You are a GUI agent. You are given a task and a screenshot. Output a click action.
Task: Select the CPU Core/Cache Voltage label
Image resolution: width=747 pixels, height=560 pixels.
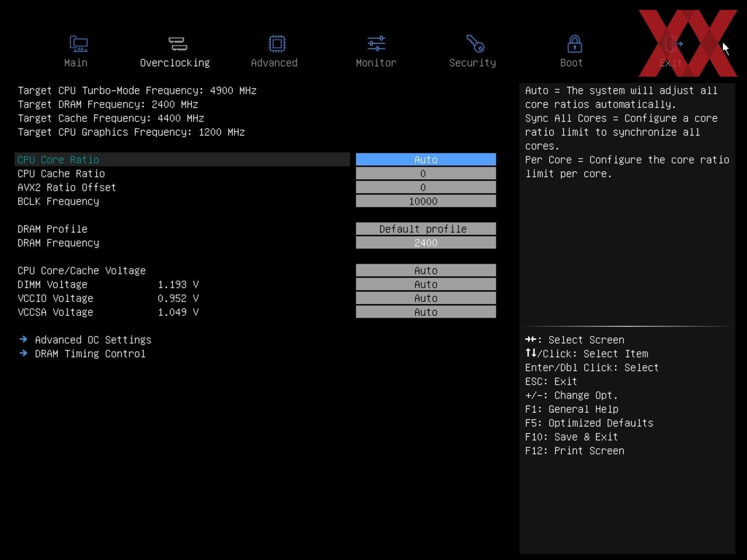81,271
